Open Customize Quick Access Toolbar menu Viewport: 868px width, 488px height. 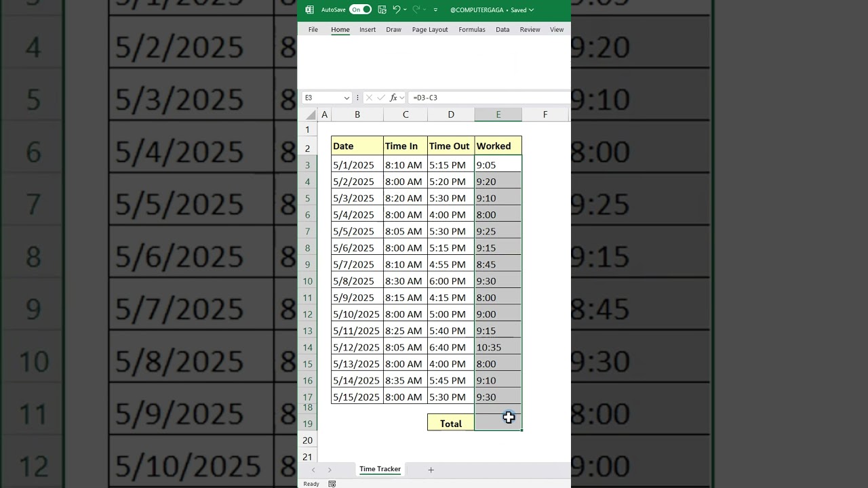tap(435, 10)
